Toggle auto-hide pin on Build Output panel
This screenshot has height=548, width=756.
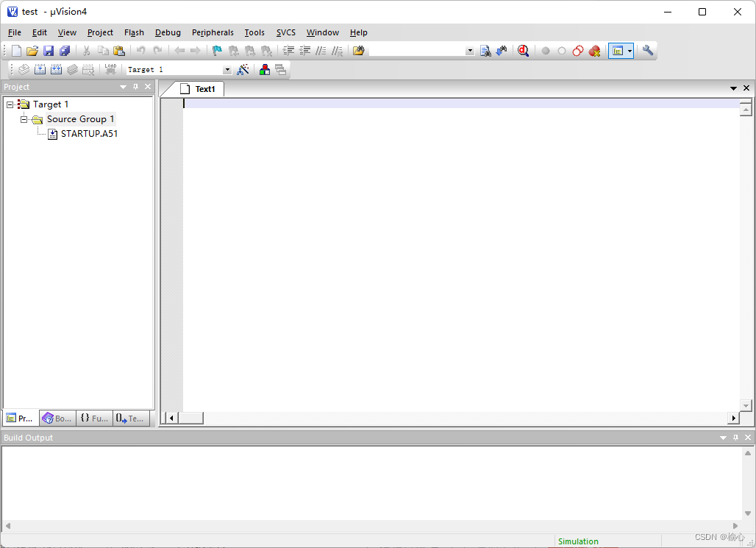click(x=735, y=438)
